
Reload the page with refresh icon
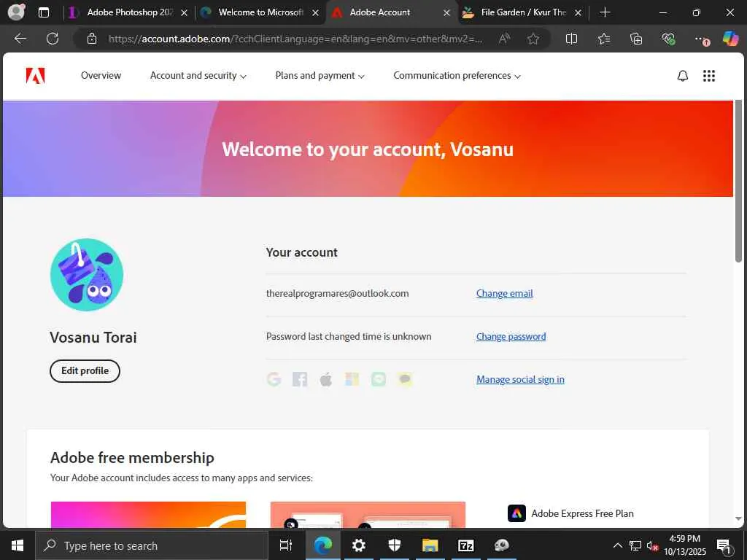[53, 39]
